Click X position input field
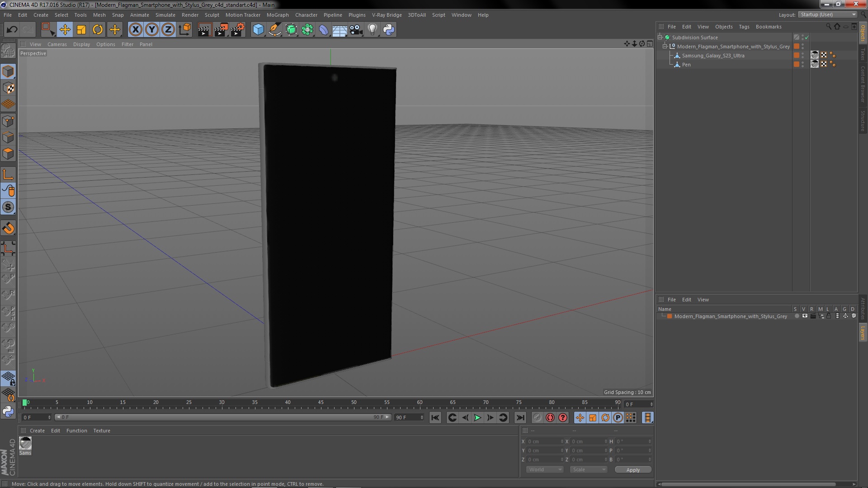 pyautogui.click(x=543, y=441)
